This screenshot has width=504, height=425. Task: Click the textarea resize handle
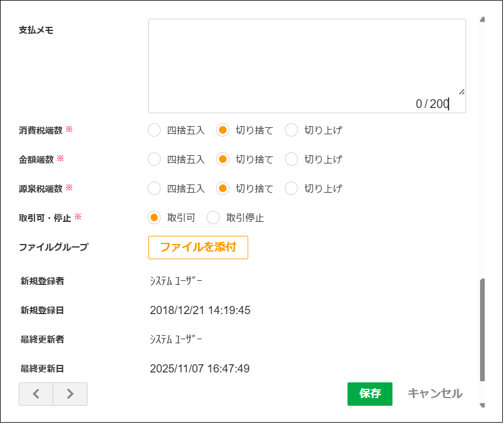click(x=463, y=92)
